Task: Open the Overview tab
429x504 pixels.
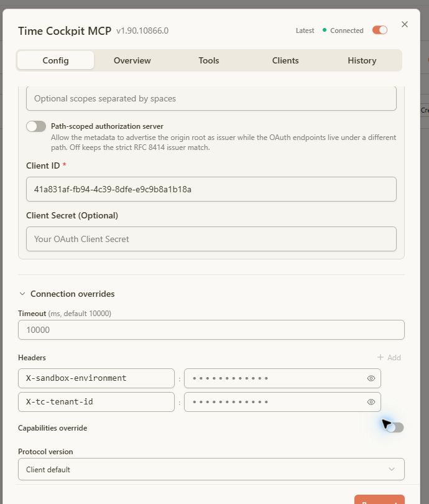Action: click(x=132, y=60)
